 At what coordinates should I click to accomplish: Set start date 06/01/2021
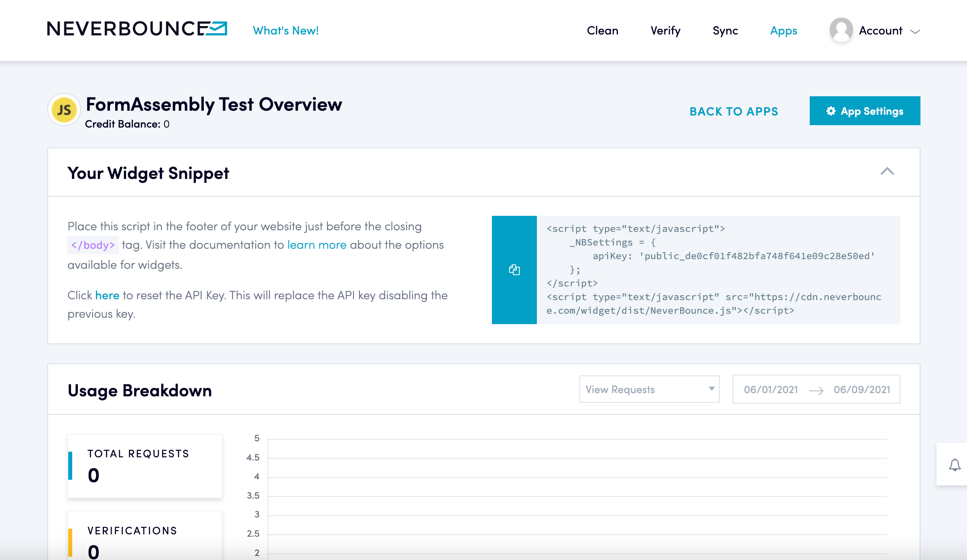[771, 390]
